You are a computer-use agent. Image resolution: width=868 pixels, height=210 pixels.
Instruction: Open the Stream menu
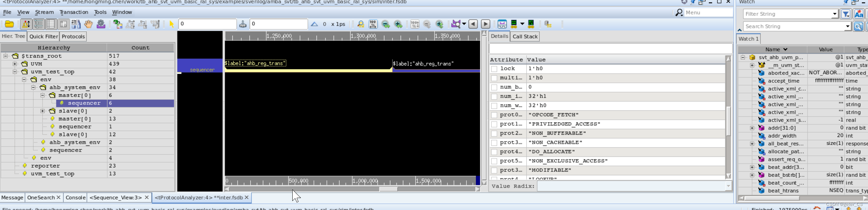[x=44, y=12]
